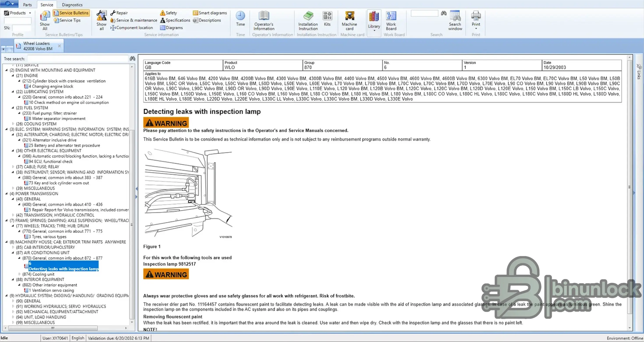644x342 pixels.
Task: Open Repair information
Action: tap(119, 13)
